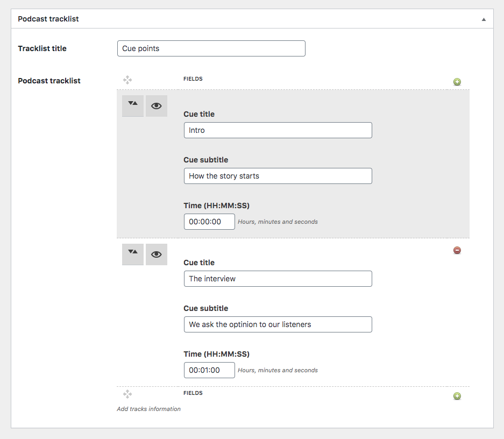Focus the "We ask the optinion" subtitle field

coord(278,324)
